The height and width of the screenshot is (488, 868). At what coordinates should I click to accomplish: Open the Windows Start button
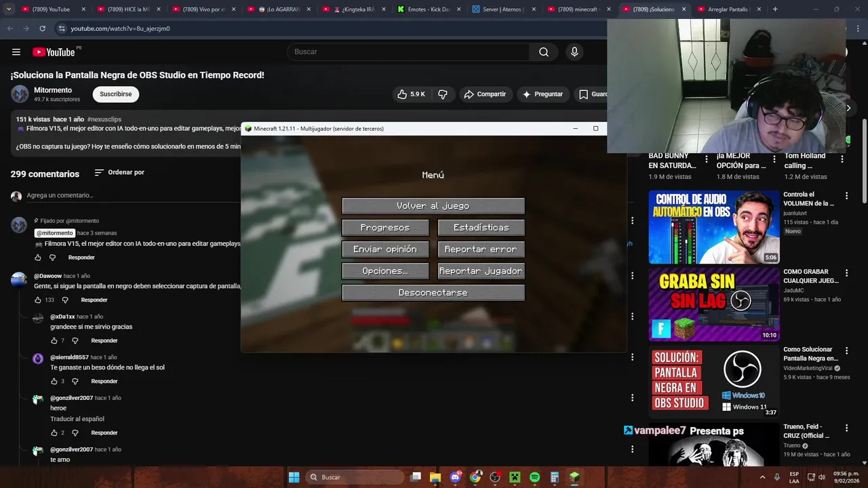(x=294, y=477)
